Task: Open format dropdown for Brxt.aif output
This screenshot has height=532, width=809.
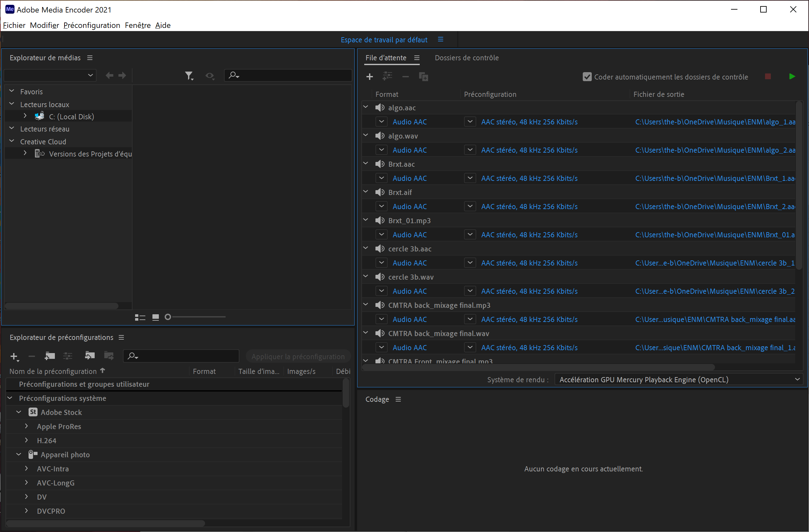Action: tap(381, 206)
